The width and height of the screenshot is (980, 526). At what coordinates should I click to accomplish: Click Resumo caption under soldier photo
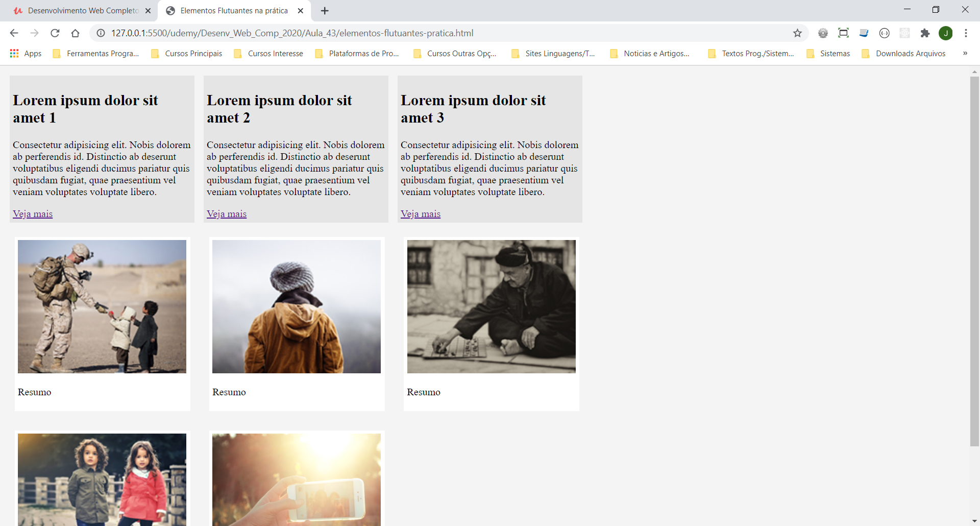[35, 392]
